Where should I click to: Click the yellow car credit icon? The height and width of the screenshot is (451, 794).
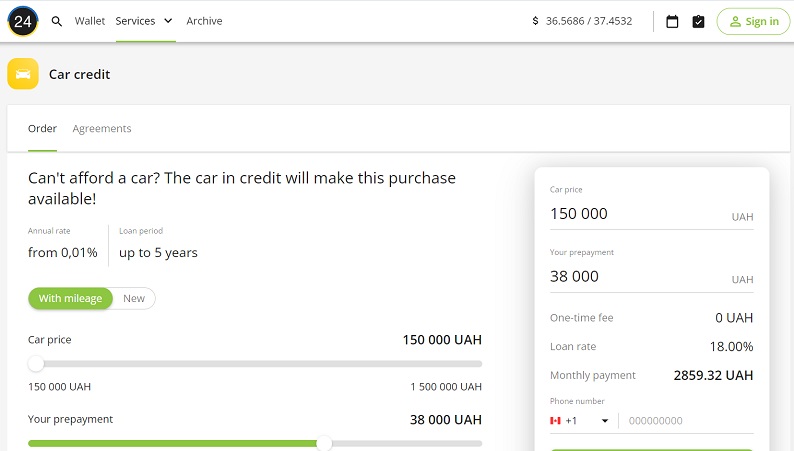coord(23,74)
